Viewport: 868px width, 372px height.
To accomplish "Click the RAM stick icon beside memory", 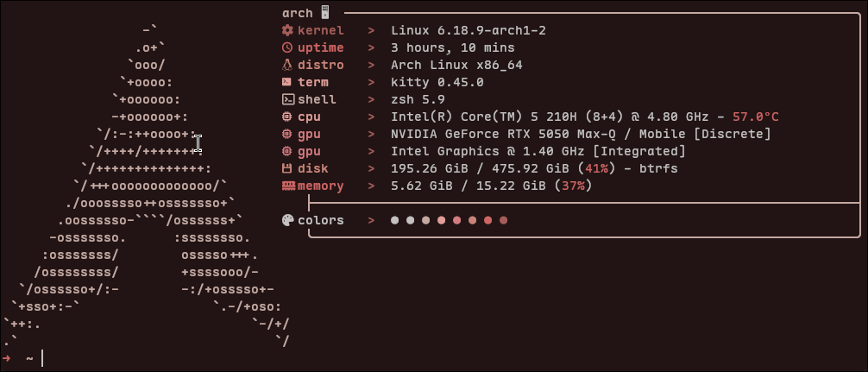I will 289,186.
